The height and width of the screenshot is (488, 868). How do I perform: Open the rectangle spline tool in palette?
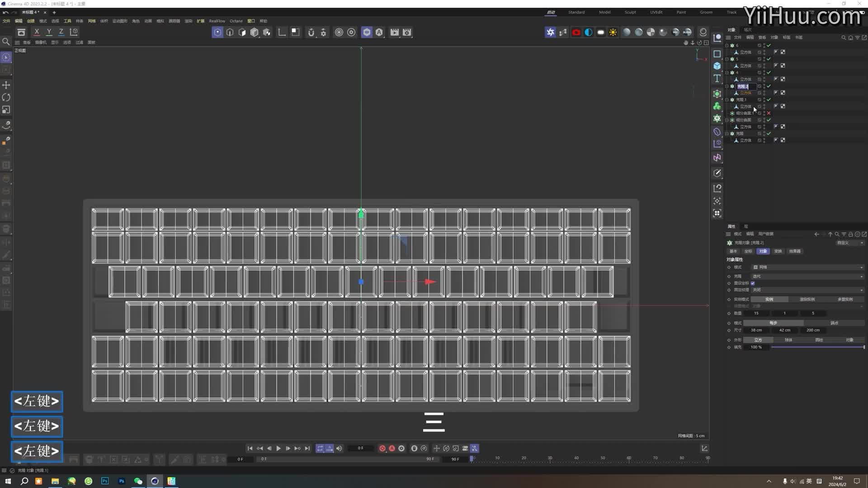(x=717, y=54)
